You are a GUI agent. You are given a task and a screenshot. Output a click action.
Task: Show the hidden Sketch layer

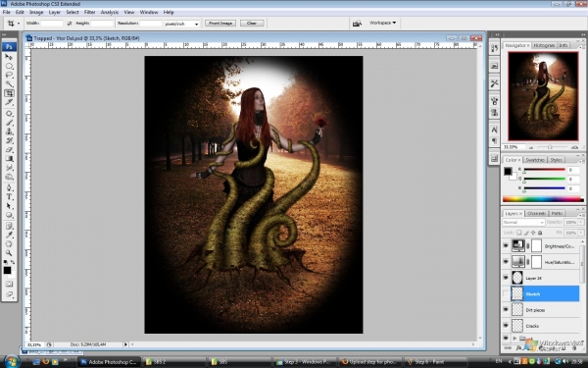[x=506, y=293]
